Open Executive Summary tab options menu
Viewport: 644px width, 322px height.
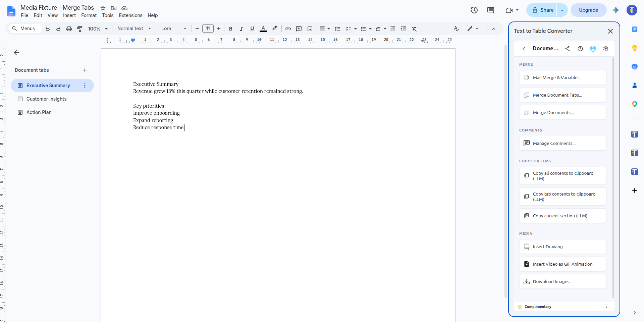coord(85,86)
